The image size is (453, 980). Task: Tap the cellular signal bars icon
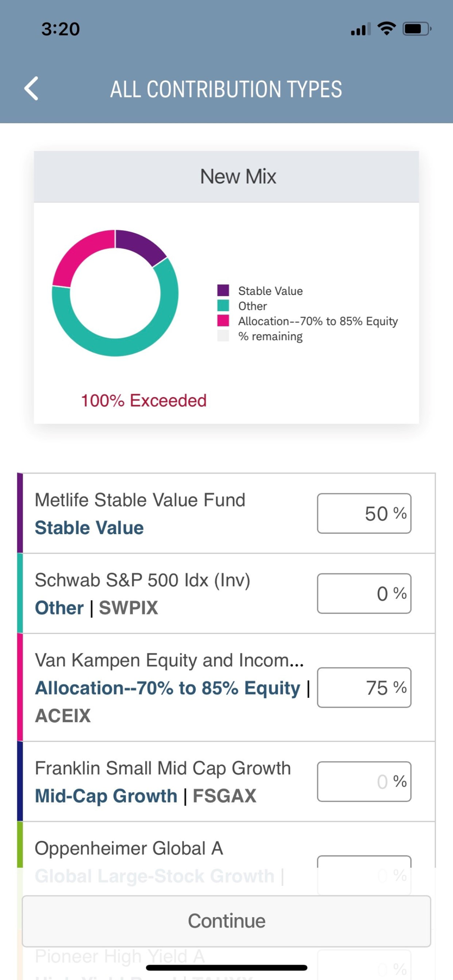click(360, 30)
